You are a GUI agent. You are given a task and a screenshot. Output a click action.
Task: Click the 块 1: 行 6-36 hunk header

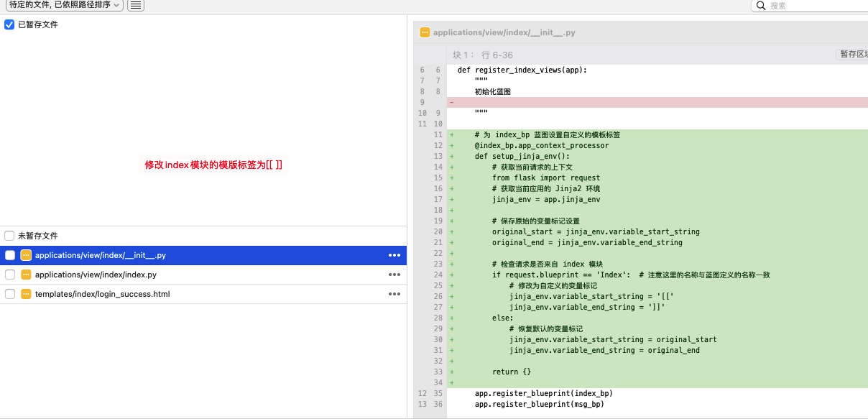[483, 55]
